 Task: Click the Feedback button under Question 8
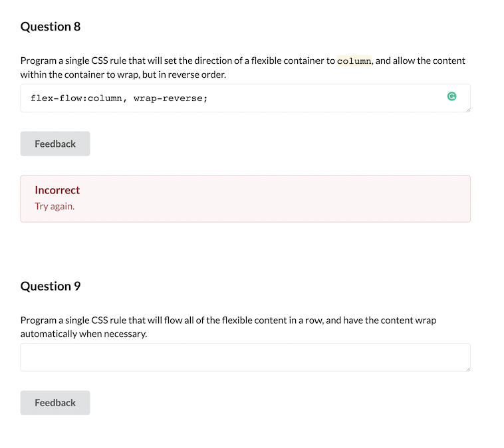55,144
